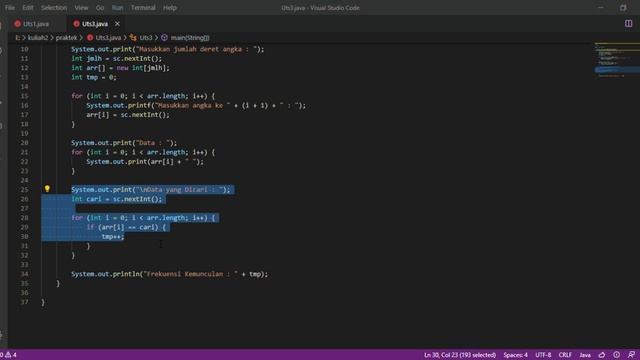Click the Java error icon on the Uts3.java tab
The height and width of the screenshot is (360, 640).
[76, 24]
